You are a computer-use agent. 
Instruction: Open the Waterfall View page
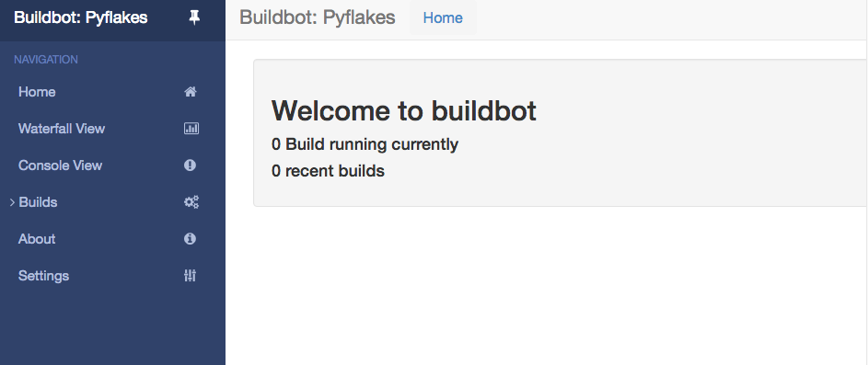(x=62, y=129)
